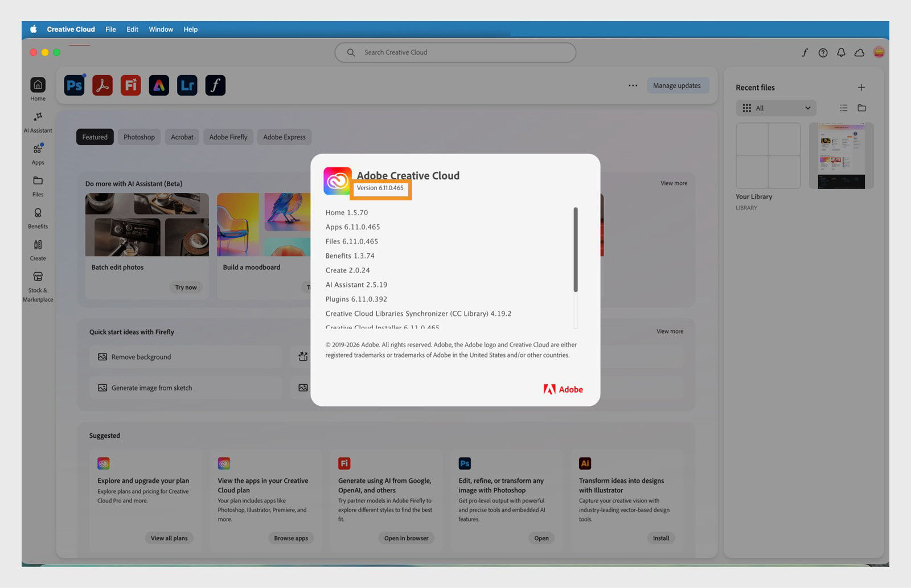Click the Search Creative Cloud field
This screenshot has height=588, width=911.
pyautogui.click(x=455, y=52)
